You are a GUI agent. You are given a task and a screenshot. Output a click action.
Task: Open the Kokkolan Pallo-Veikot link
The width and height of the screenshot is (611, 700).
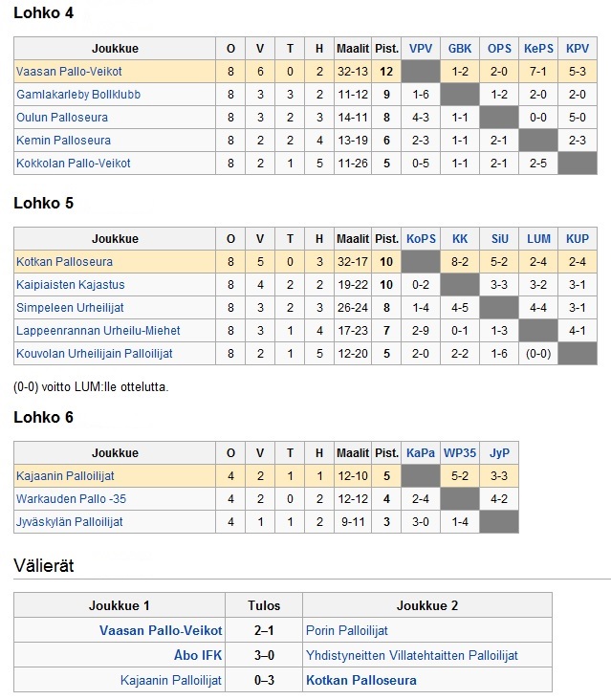coord(74,164)
